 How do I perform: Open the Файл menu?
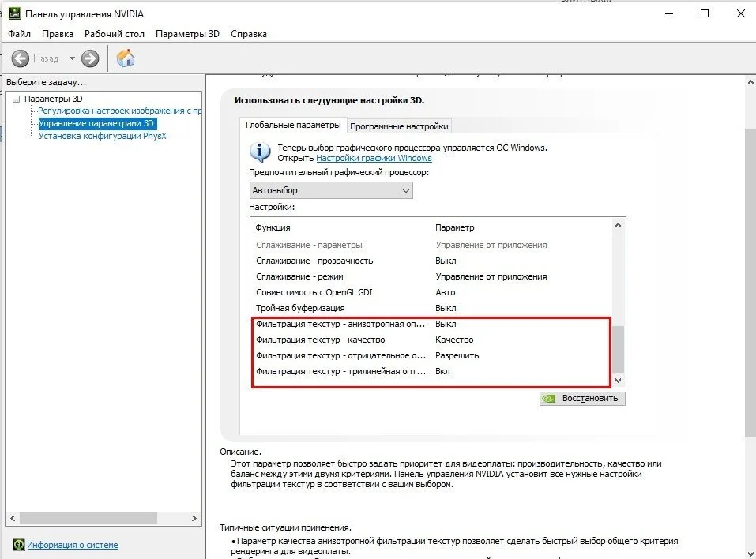(x=19, y=34)
